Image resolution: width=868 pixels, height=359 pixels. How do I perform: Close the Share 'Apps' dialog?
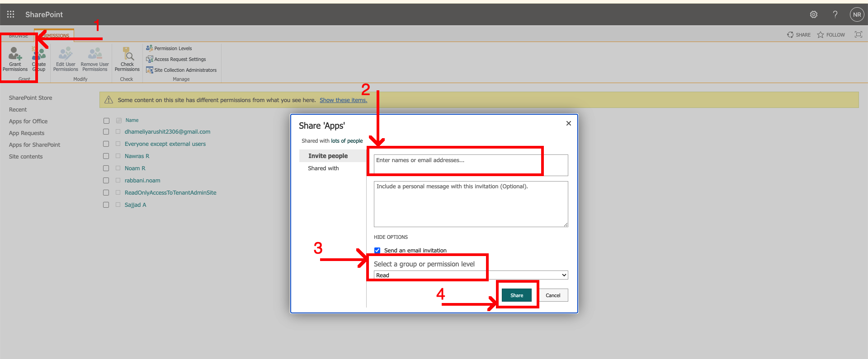[x=569, y=123]
